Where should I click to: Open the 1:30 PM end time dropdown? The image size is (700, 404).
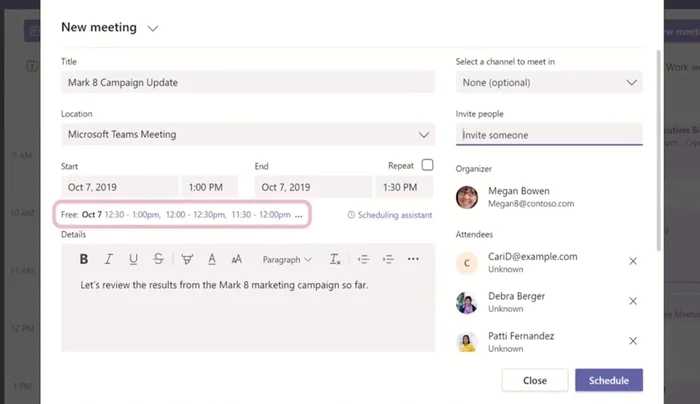[x=404, y=187]
